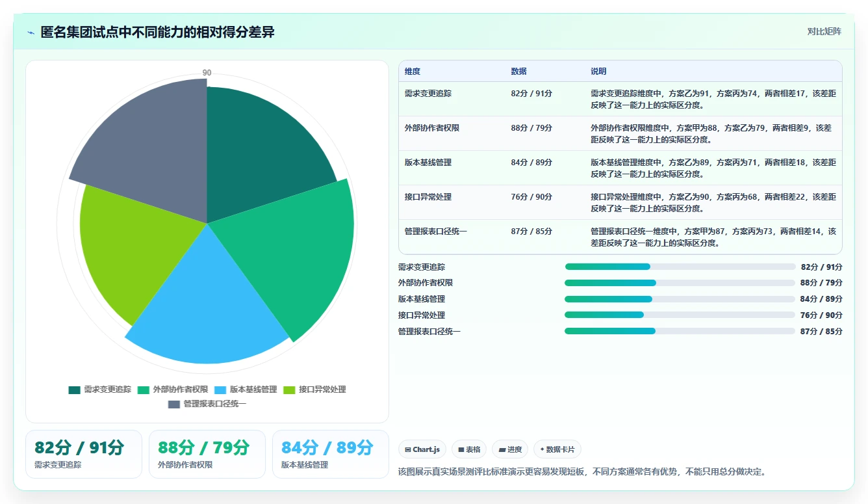Toggle the 外部协作者权限 legend swatch
The width and height of the screenshot is (868, 504).
(x=144, y=390)
